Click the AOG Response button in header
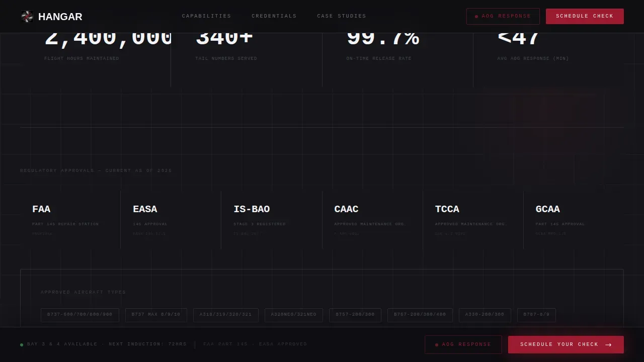The width and height of the screenshot is (644, 362). coord(503,16)
